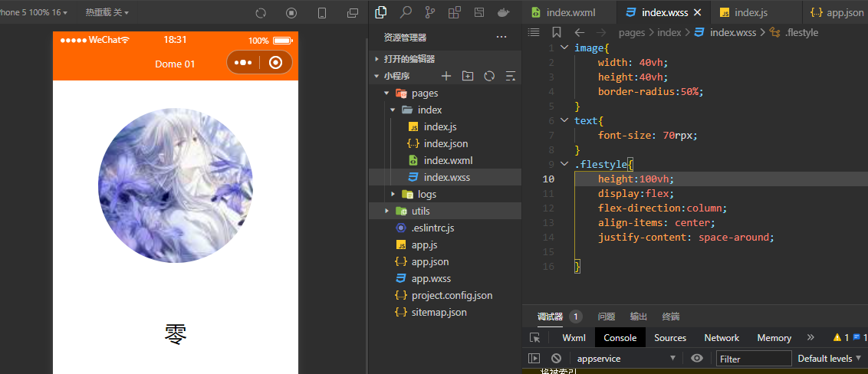
Task: Open the Sources devtools tab
Action: click(670, 337)
